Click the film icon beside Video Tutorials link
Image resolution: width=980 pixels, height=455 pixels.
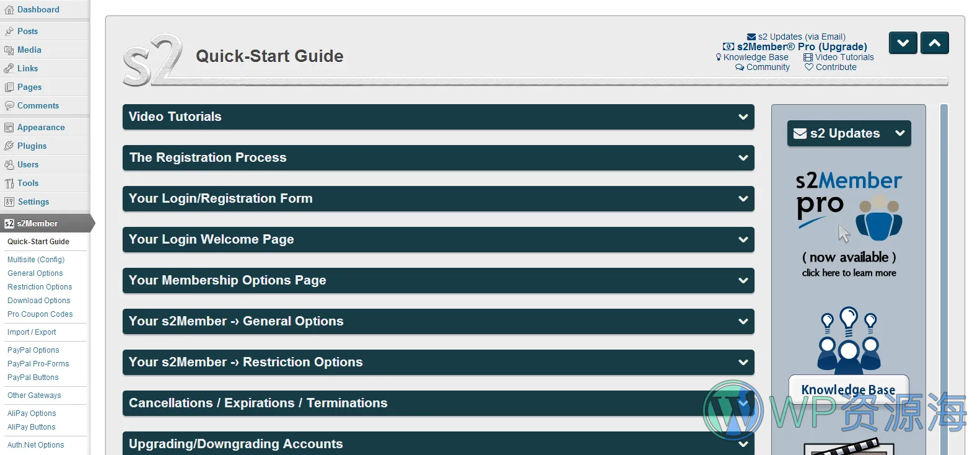(808, 58)
